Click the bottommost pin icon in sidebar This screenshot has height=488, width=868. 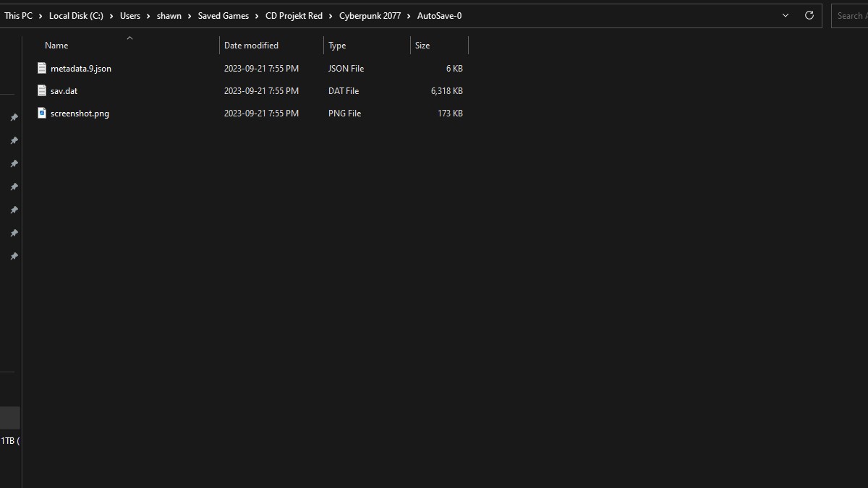14,257
